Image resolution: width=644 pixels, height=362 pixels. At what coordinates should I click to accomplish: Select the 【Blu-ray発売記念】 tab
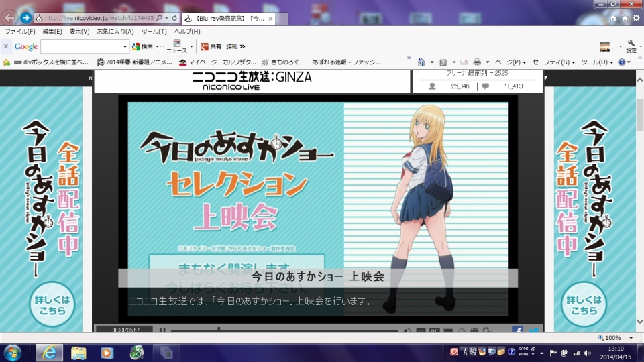pos(228,19)
